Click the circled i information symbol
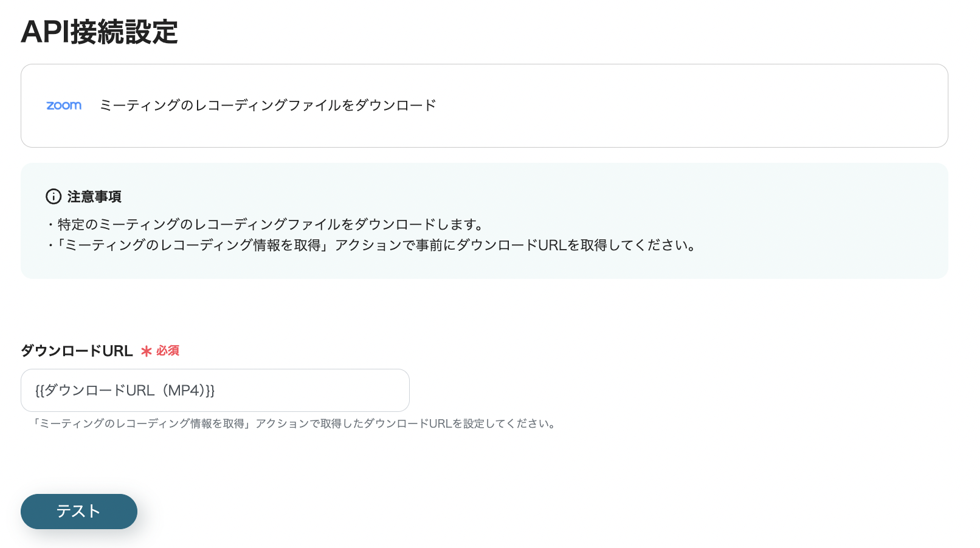The width and height of the screenshot is (980, 548). tap(53, 197)
